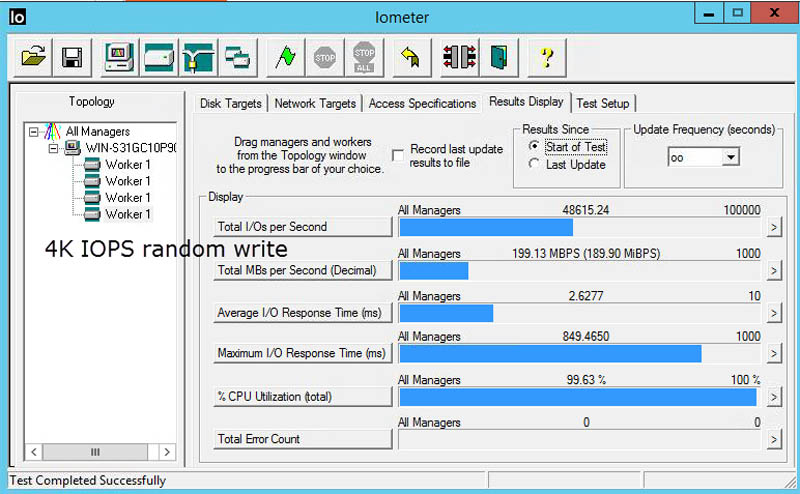Open test configuration file icon
Viewport: 800px width, 494px height.
click(33, 57)
